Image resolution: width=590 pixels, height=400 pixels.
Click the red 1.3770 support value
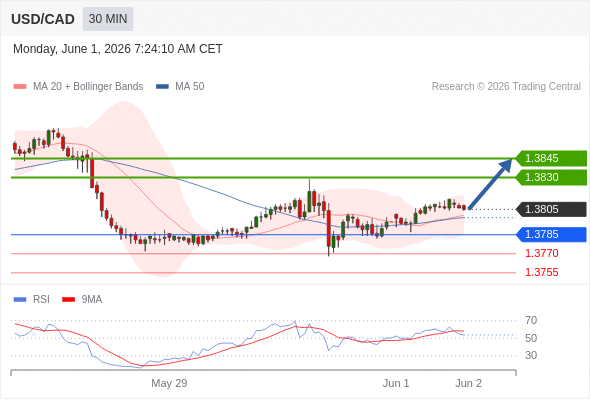[x=541, y=253]
